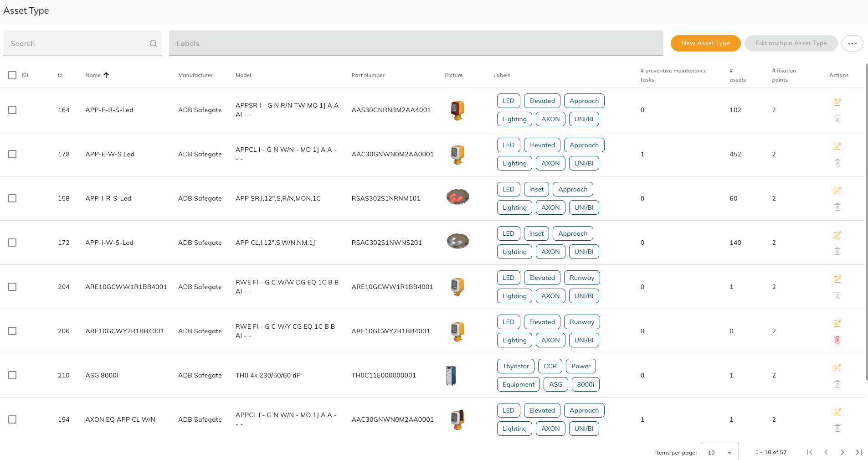Delete the ASG 8000i asset type
The height and width of the screenshot is (460, 868).
pos(837,384)
